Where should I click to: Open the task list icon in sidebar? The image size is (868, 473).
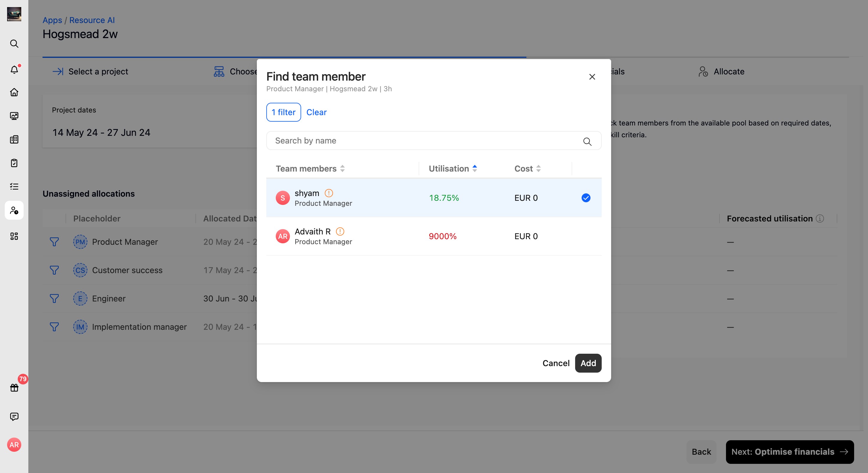pos(14,187)
